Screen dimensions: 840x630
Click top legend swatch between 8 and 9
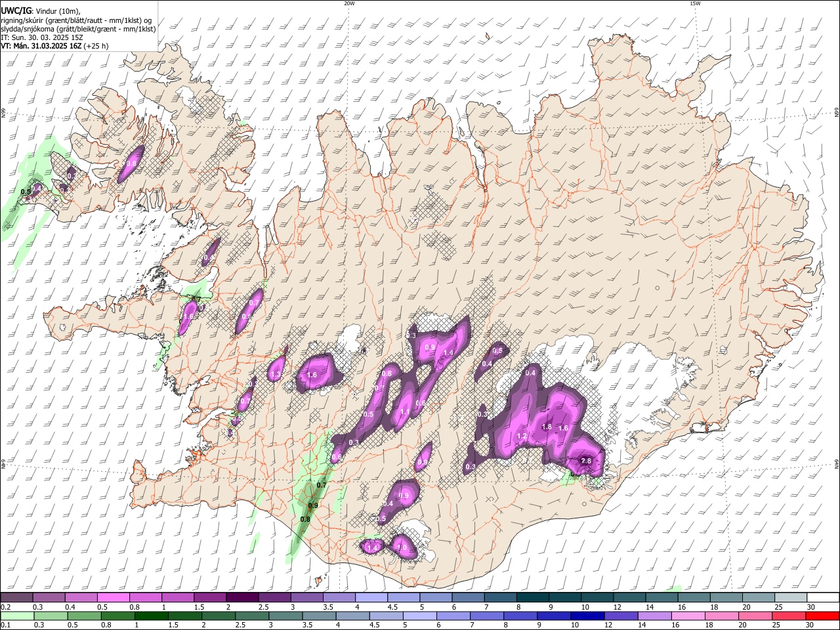532,597
